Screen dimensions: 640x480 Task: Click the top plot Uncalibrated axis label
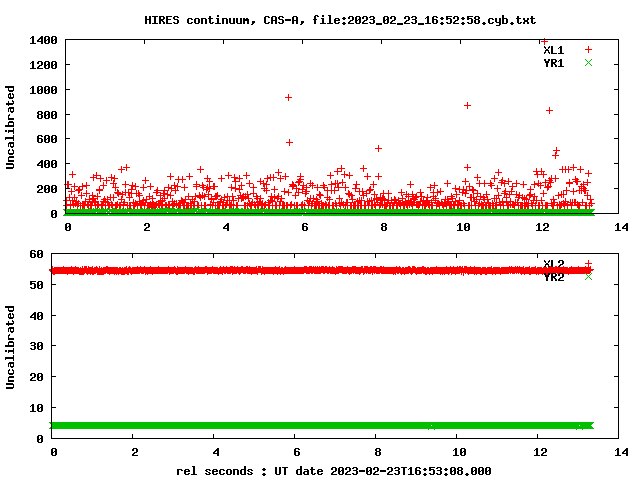(x=10, y=127)
